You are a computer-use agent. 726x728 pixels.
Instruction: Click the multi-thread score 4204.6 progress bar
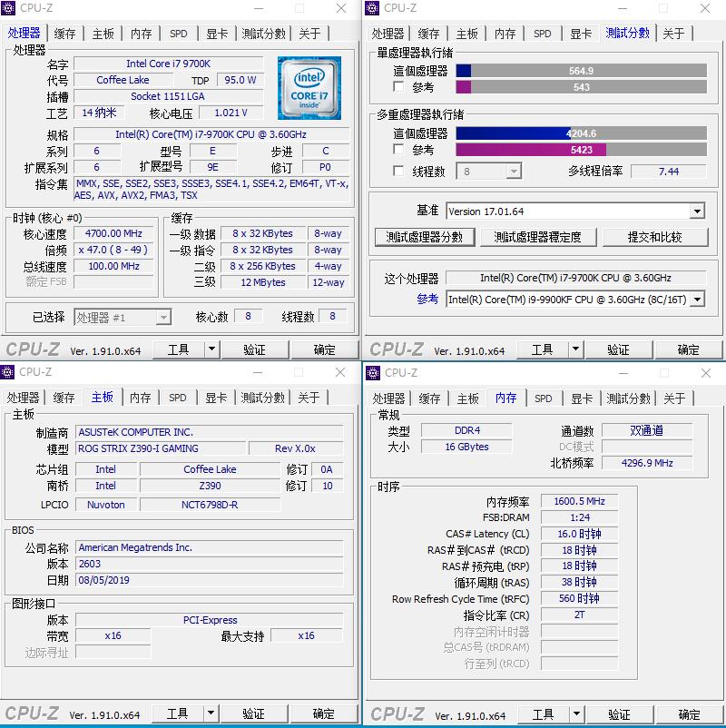click(x=581, y=133)
